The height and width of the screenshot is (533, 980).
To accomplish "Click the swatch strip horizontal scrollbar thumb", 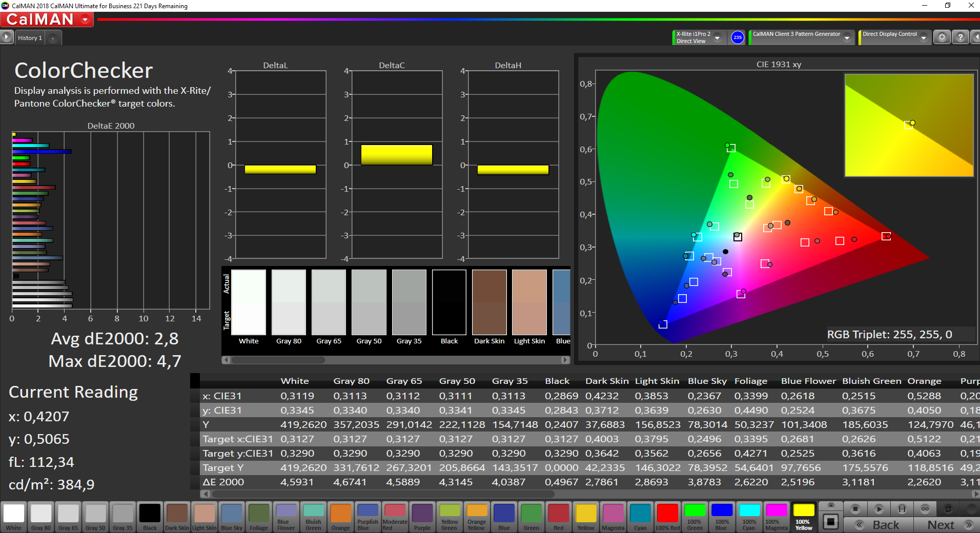I will point(278,360).
